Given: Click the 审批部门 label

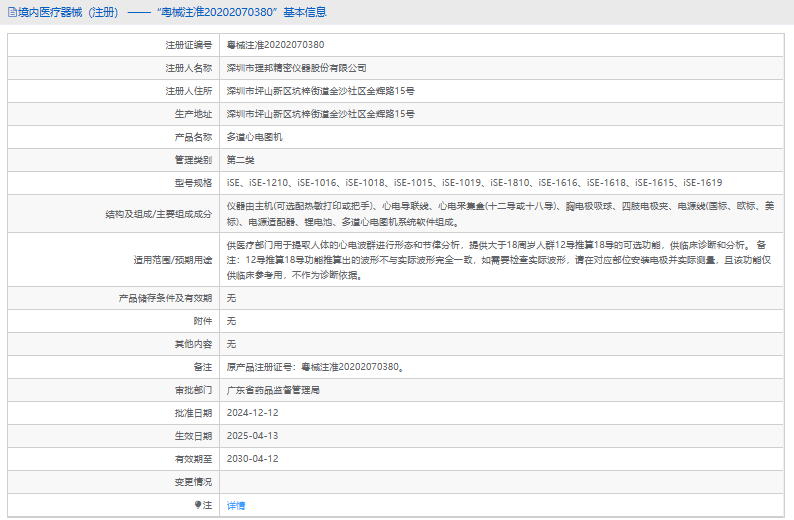Looking at the screenshot, I should tap(193, 390).
